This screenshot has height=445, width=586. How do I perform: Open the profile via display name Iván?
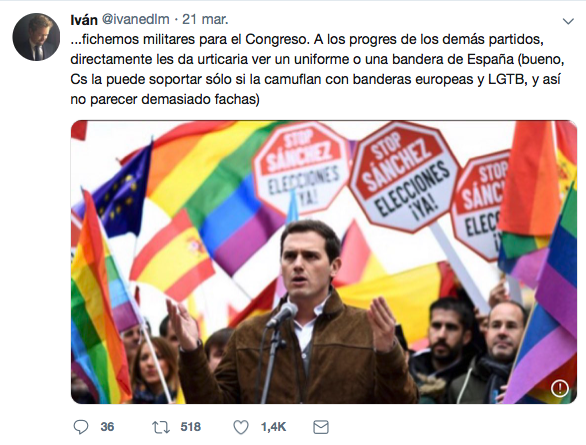point(84,20)
